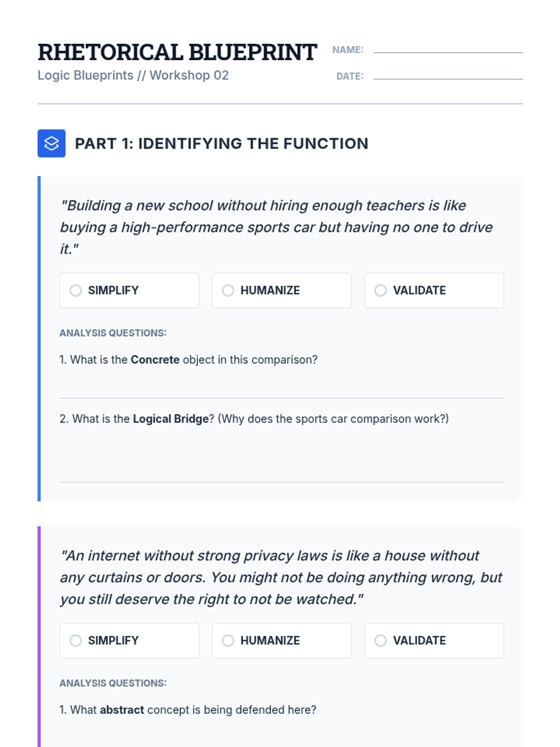This screenshot has width=560, height=747.
Task: Click the purple accent bar of the second card
Action: [x=39, y=635]
